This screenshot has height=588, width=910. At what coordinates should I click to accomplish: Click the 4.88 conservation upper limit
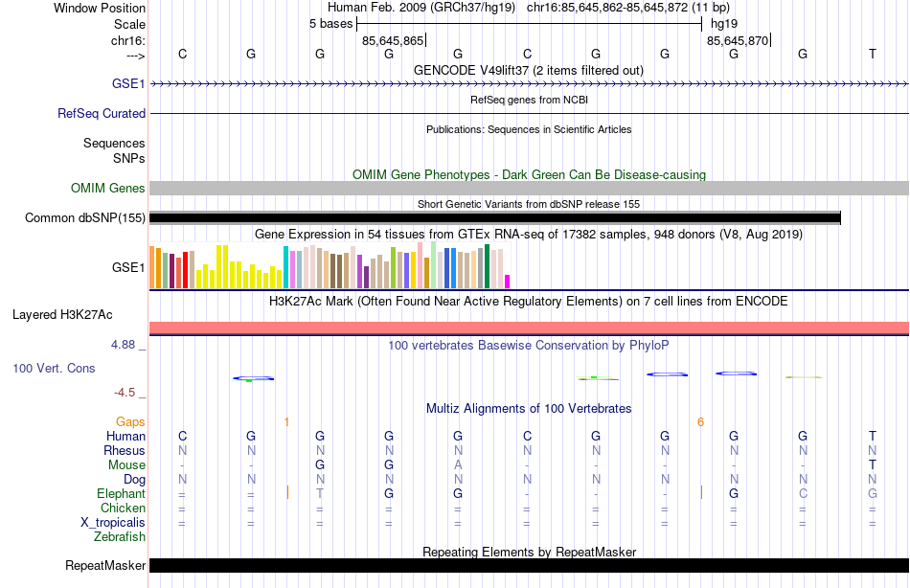[x=123, y=345]
